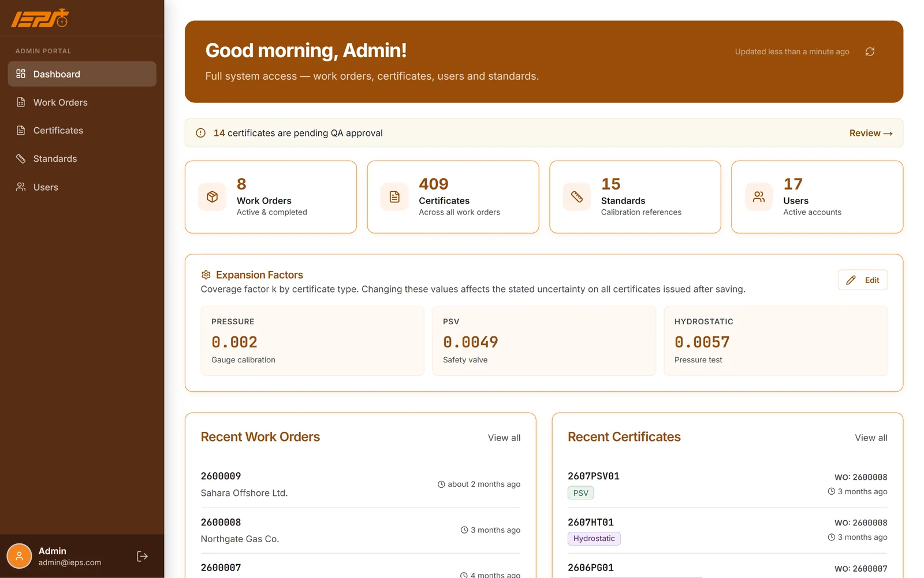Image resolution: width=924 pixels, height=578 pixels.
Task: Open certificate 2607HT01
Action: (728, 530)
